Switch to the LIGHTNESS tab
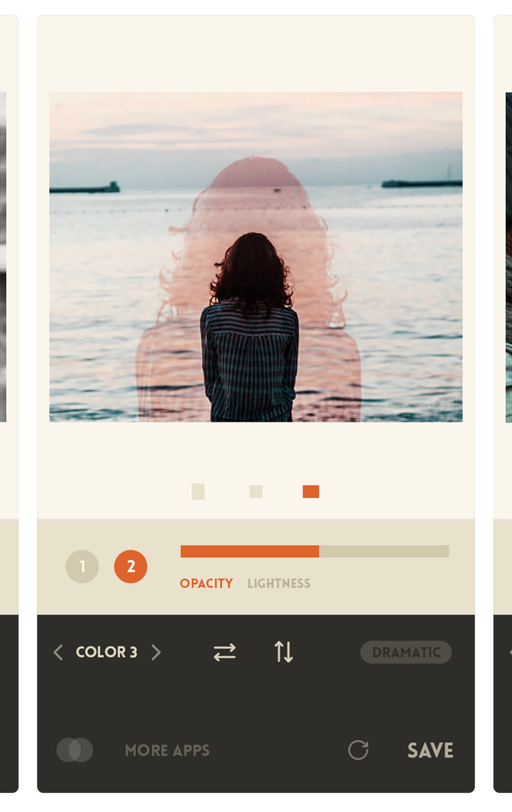512x812 pixels. pos(279,583)
